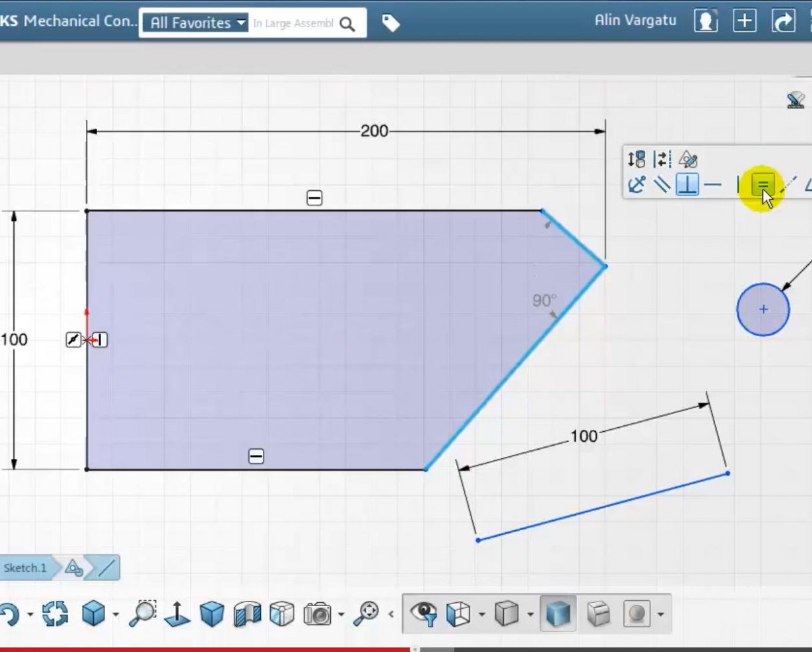Focus the search input field
This screenshot has height=652, width=812.
[x=293, y=23]
